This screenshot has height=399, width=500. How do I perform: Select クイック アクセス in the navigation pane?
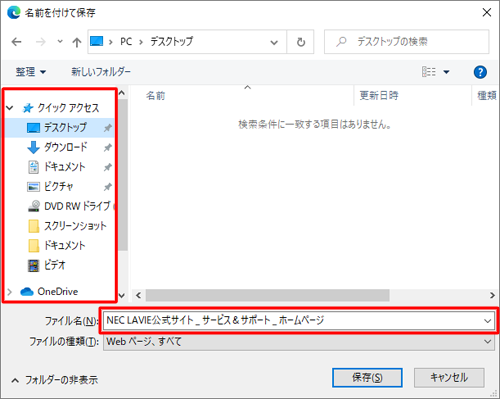pos(68,108)
